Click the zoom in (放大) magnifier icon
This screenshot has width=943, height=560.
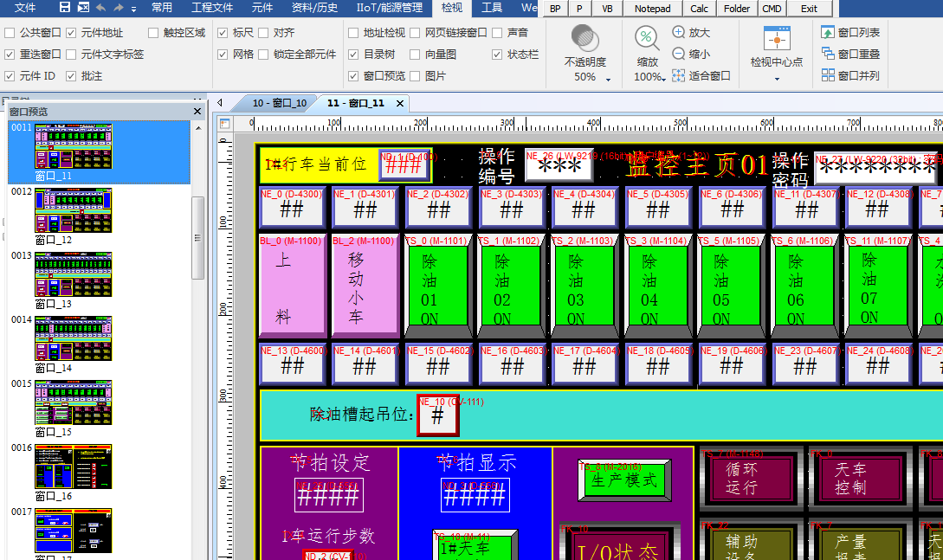point(679,33)
